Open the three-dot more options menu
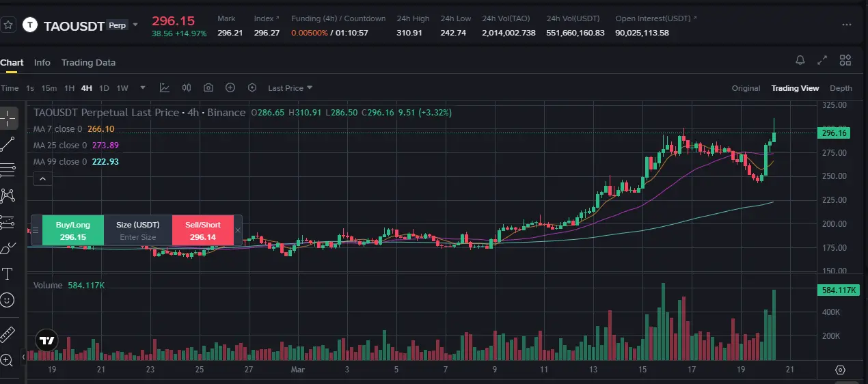The width and height of the screenshot is (868, 384). click(x=847, y=25)
